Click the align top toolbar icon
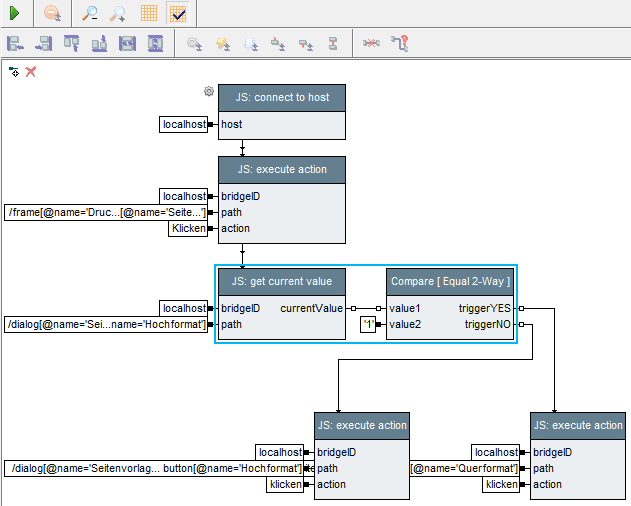Screen dimensions: 631x506 point(71,43)
